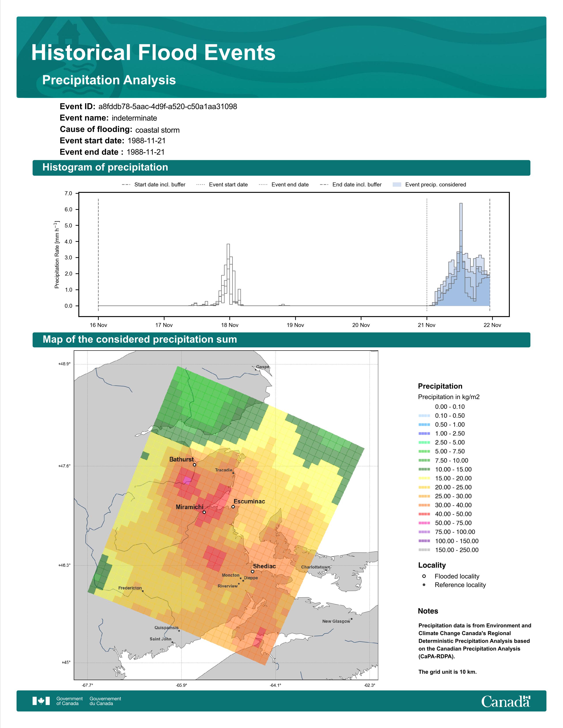Image resolution: width=563 pixels, height=728 pixels.
Task: Click the Event start date legend entry
Action: pyautogui.click(x=222, y=185)
